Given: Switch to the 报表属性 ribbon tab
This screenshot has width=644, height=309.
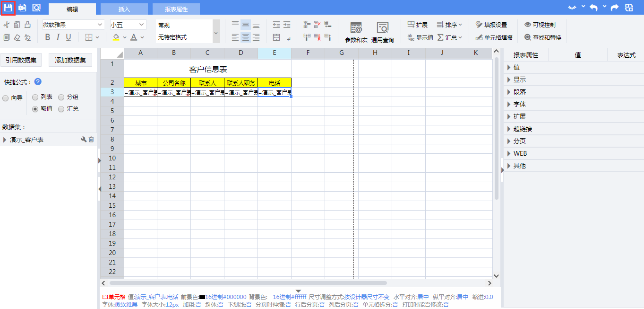Looking at the screenshot, I should [176, 9].
